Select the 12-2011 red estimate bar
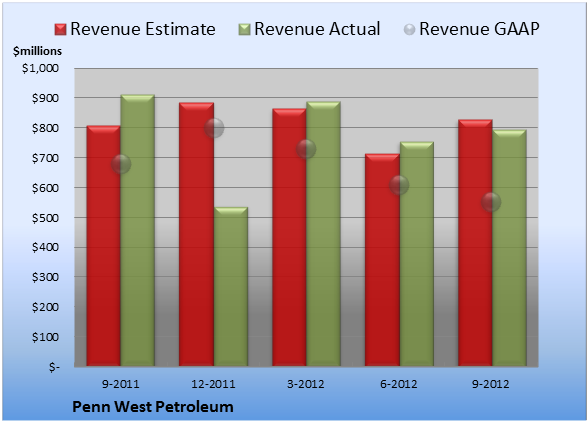 click(x=196, y=234)
